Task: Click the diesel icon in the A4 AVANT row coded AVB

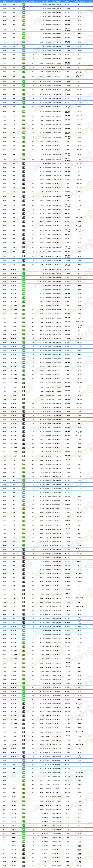Action: [24, 387]
